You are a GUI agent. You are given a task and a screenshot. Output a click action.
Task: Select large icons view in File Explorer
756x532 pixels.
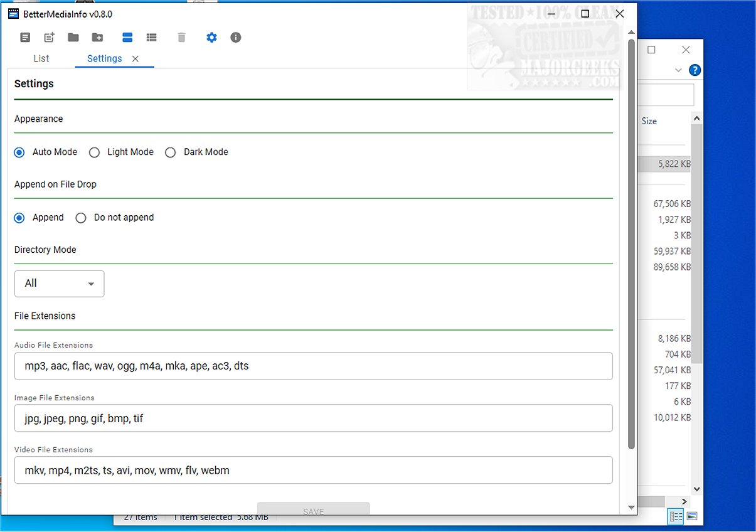pyautogui.click(x=692, y=516)
